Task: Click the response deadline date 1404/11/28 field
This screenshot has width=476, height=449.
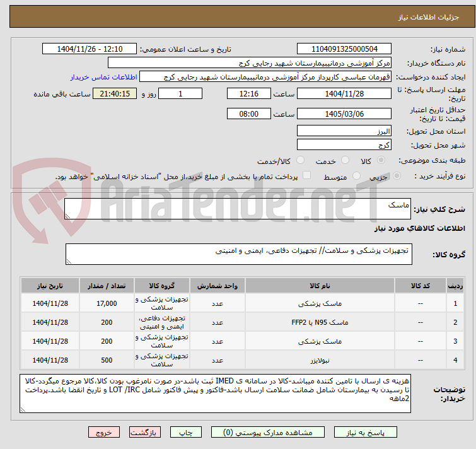Action: 344,93
